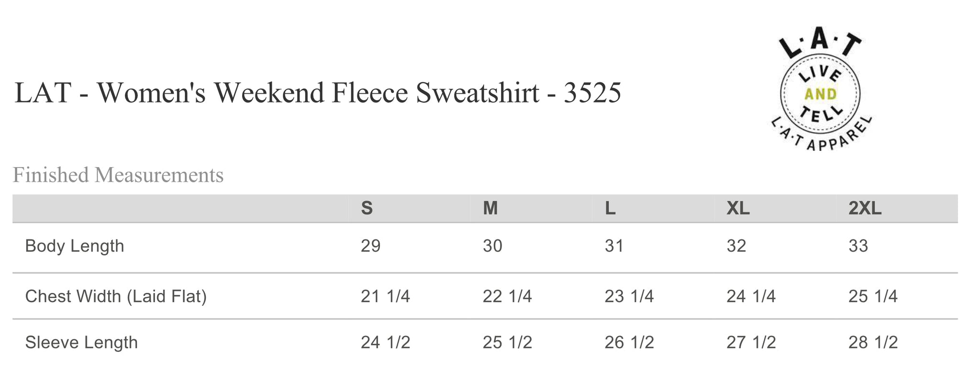Select the L size column header
The width and height of the screenshot is (980, 392).
pyautogui.click(x=610, y=209)
